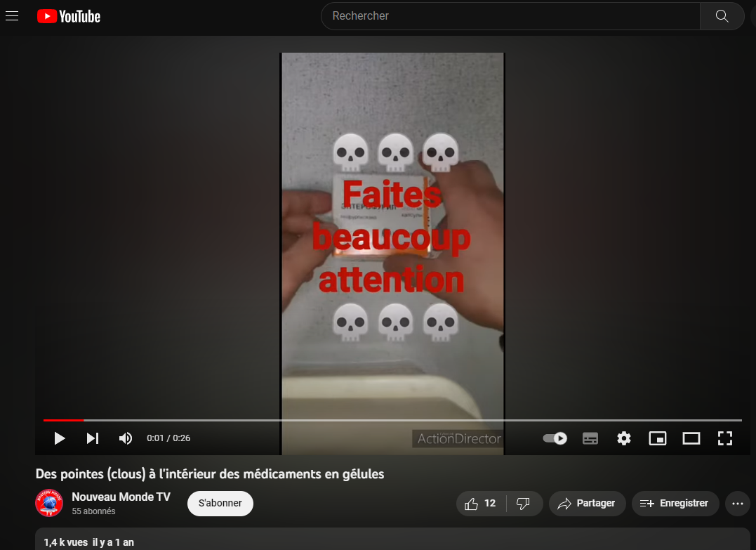The height and width of the screenshot is (550, 756).
Task: Click the Rechercher search field
Action: tap(510, 16)
